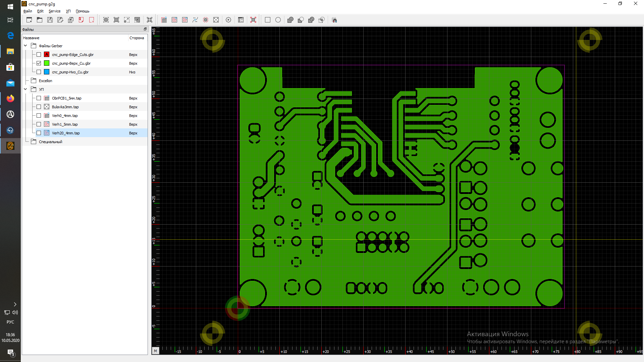Enable the cnc_pump-Edge_Cuts.gbr checkbox

[39, 55]
